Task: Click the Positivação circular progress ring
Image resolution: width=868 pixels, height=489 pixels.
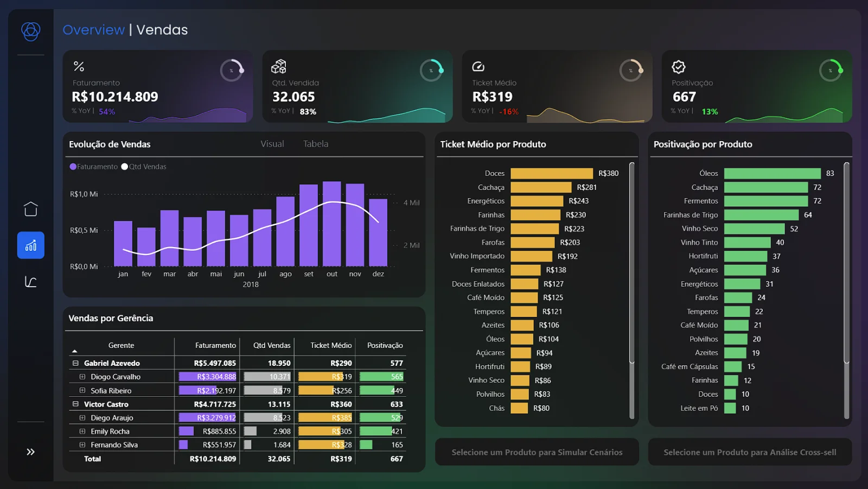Action: click(x=831, y=71)
